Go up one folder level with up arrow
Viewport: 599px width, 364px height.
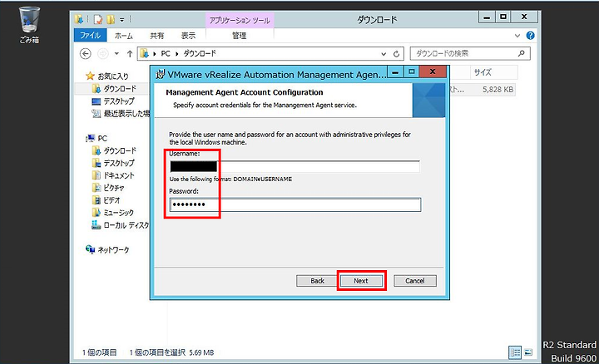click(130, 54)
